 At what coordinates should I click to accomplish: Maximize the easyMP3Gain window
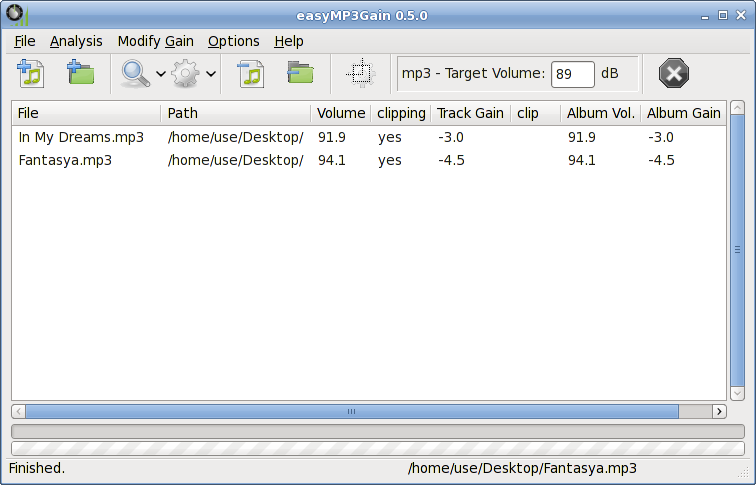click(723, 15)
